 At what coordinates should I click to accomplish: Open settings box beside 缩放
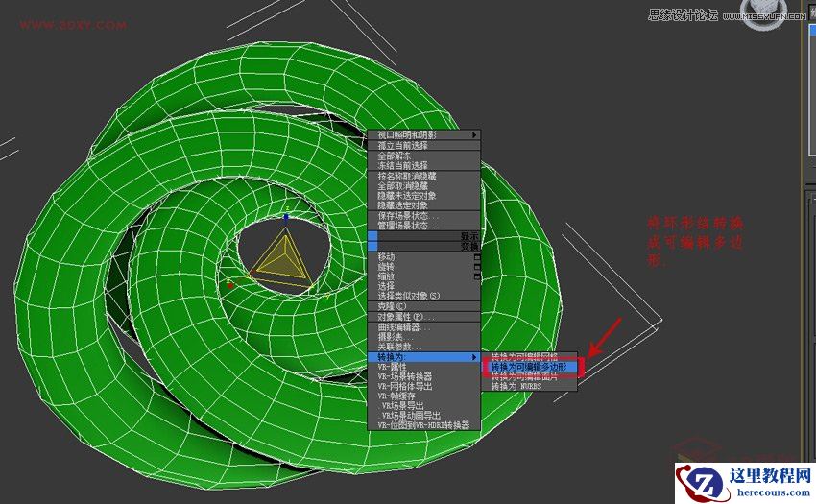[477, 276]
